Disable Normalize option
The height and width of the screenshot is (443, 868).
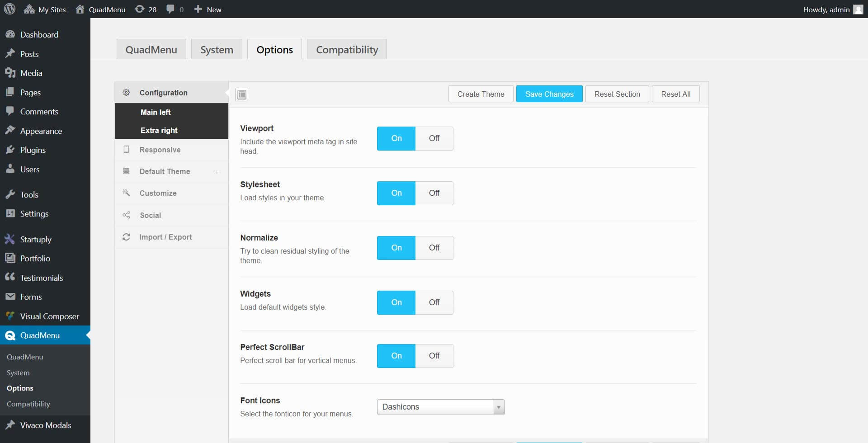coord(434,248)
